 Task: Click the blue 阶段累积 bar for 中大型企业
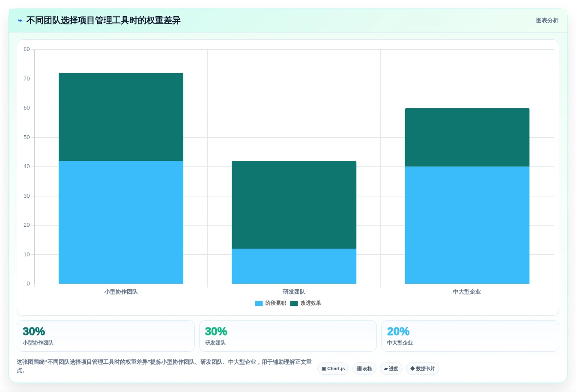467,225
